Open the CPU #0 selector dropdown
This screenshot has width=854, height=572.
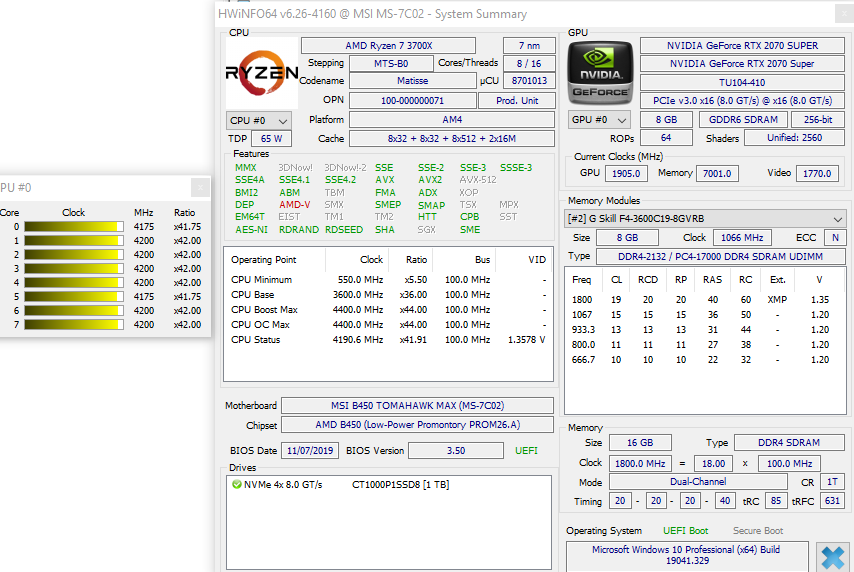tap(259, 120)
